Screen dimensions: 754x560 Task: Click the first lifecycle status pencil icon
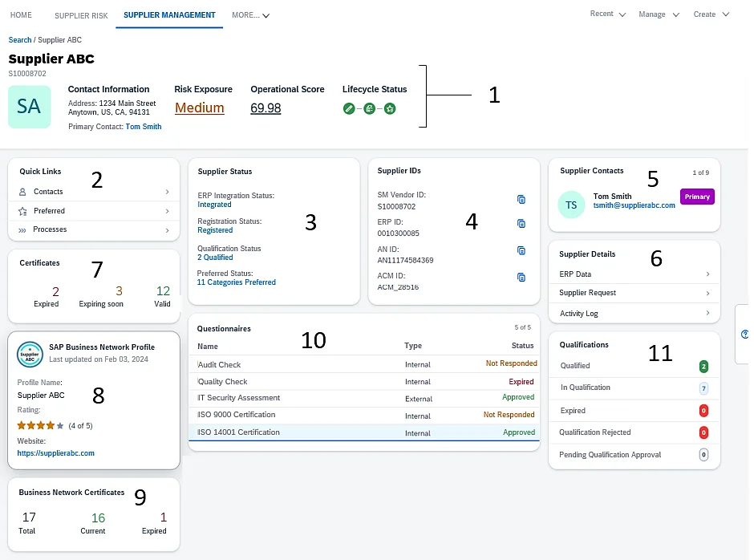click(349, 109)
